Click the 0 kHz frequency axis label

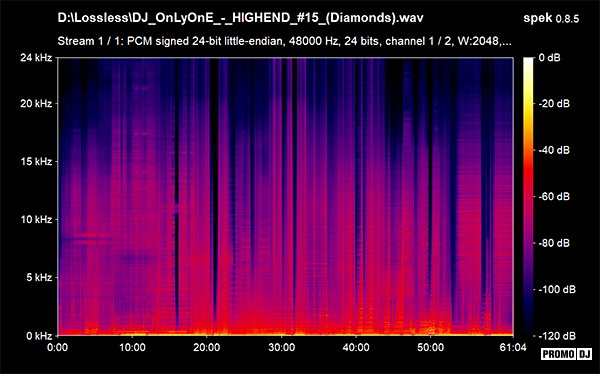(x=39, y=336)
